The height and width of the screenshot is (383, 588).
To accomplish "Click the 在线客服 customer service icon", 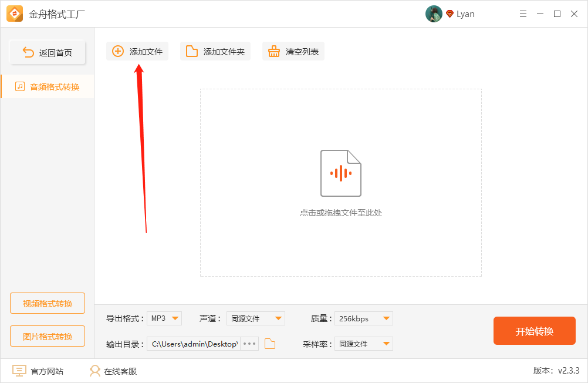I will click(x=94, y=370).
